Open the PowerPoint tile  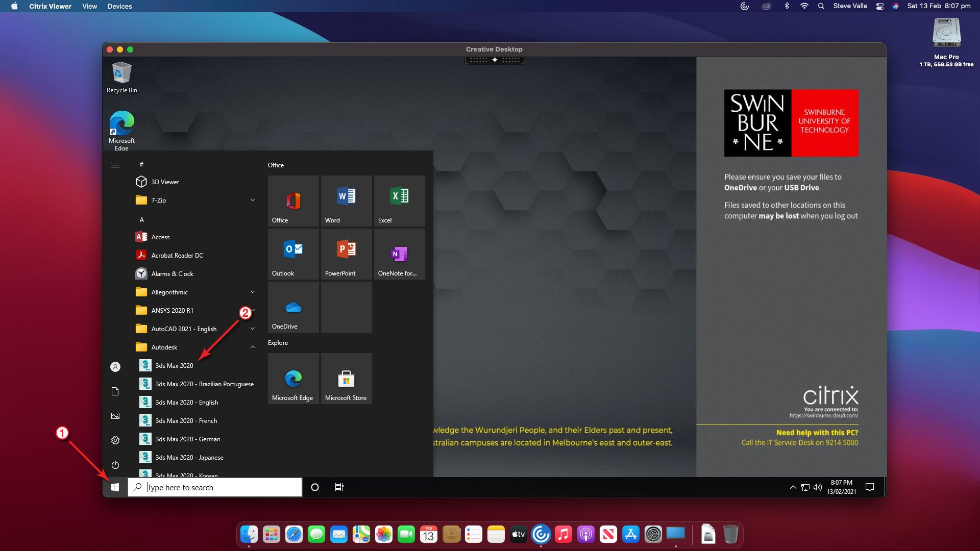point(346,254)
